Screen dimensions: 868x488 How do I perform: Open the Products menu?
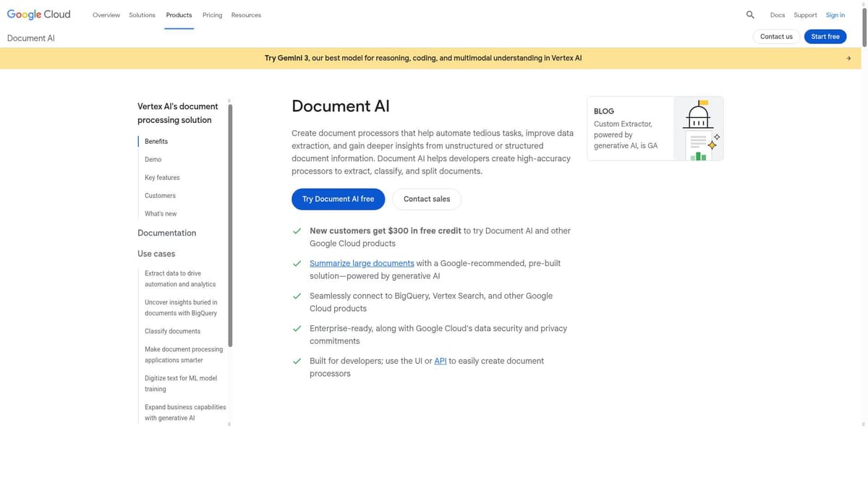(x=179, y=14)
